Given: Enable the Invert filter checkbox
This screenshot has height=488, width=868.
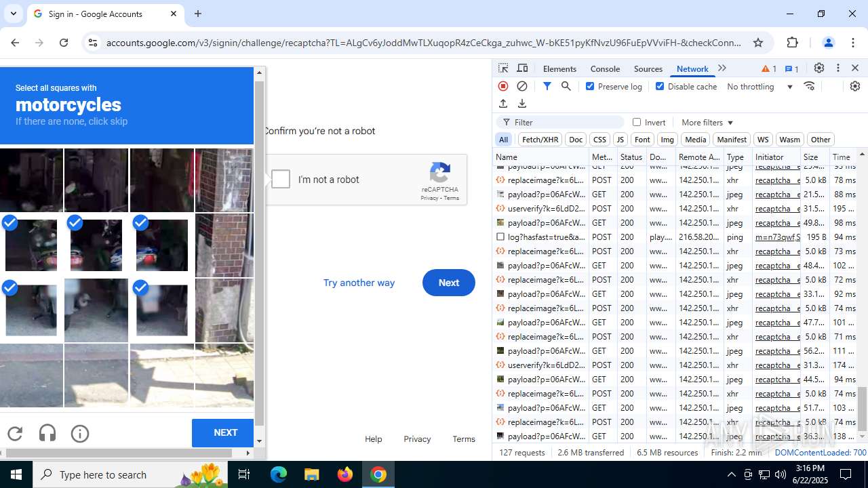Looking at the screenshot, I should [637, 122].
